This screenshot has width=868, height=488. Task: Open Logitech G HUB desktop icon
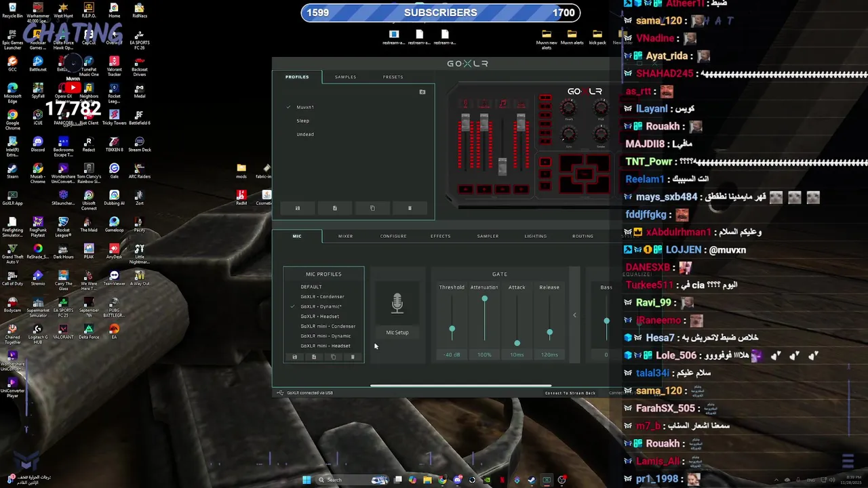click(38, 334)
